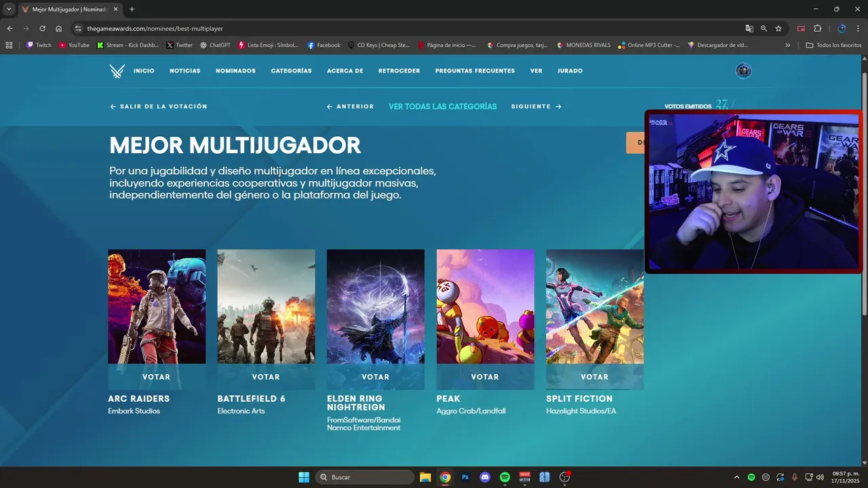This screenshot has width=868, height=488.
Task: Open the Twitter bookmark
Action: [180, 45]
